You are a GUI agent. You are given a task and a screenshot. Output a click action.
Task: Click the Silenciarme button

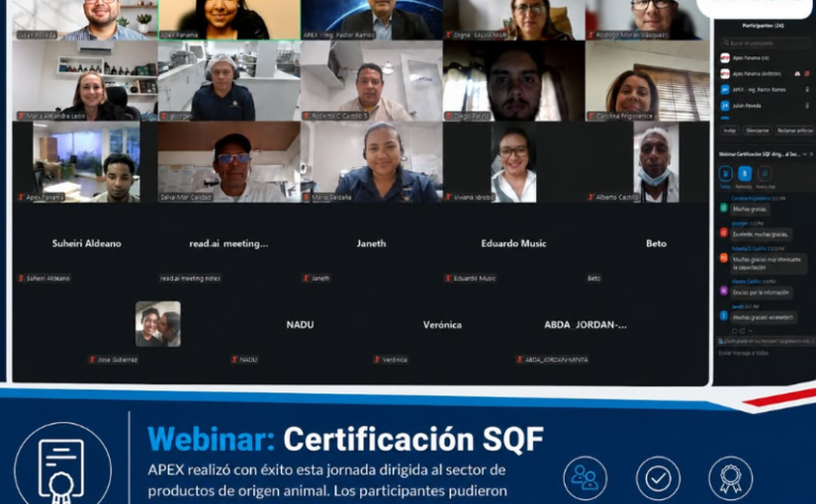point(757,130)
